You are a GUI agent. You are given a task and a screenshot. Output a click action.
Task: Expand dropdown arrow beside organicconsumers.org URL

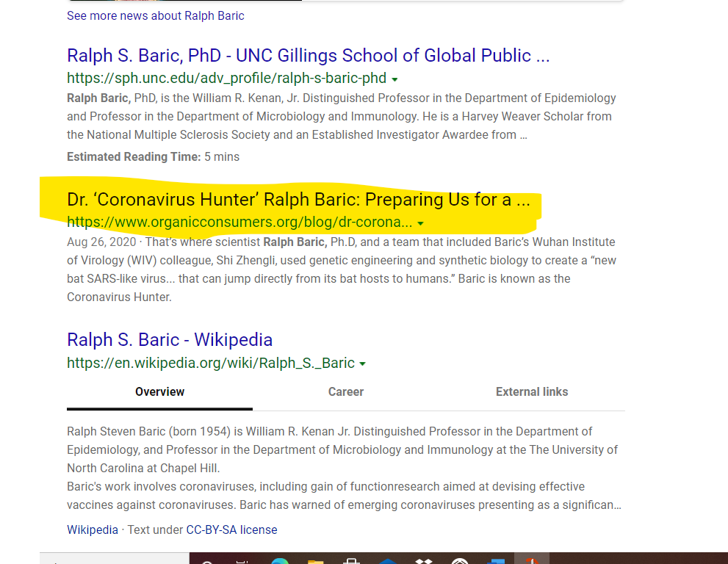pyautogui.click(x=421, y=223)
